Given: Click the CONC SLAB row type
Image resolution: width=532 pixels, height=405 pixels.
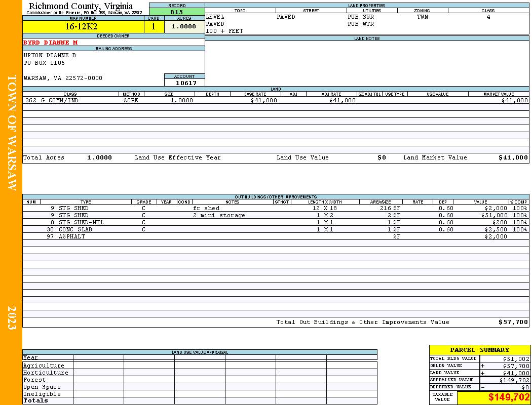Looking at the screenshot, I should click(75, 230).
